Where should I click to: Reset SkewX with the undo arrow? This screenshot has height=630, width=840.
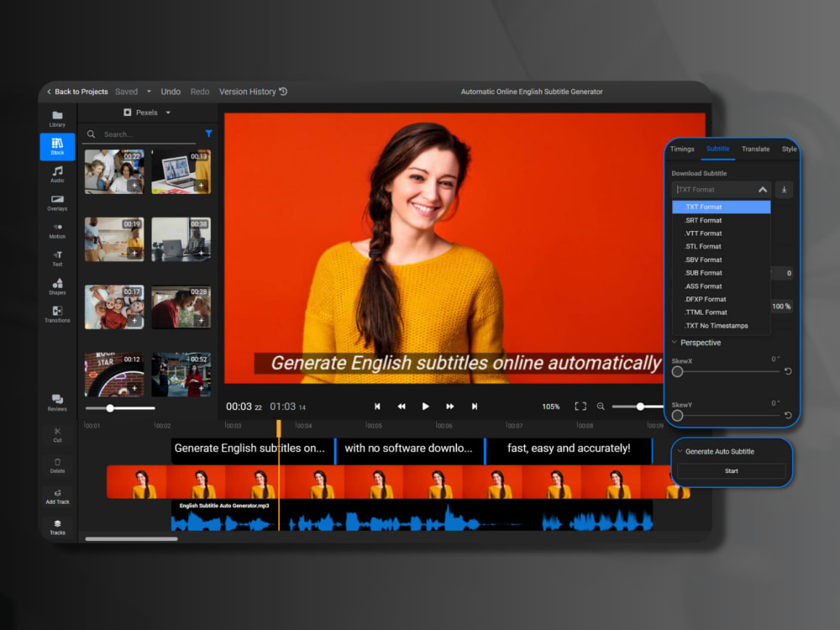[x=788, y=371]
